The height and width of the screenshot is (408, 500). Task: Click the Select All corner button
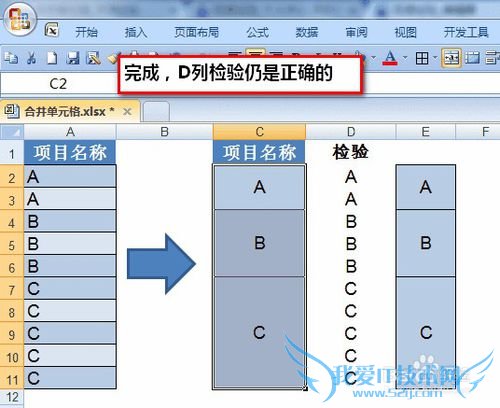(12, 132)
